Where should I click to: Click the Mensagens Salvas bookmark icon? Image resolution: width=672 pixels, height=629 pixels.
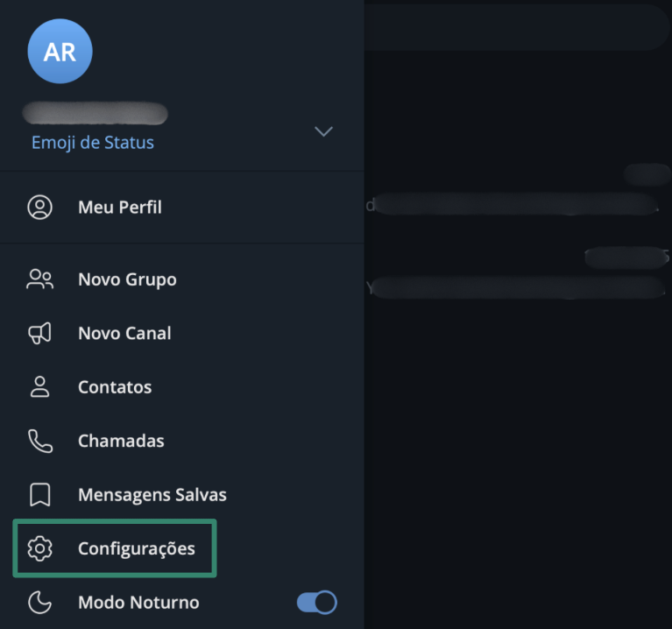tap(40, 495)
